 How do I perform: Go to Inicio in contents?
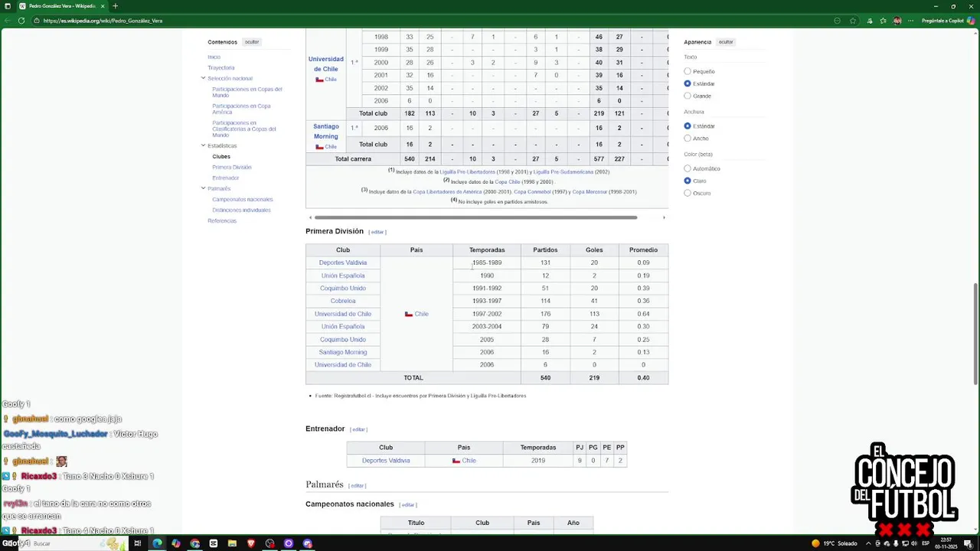point(214,57)
